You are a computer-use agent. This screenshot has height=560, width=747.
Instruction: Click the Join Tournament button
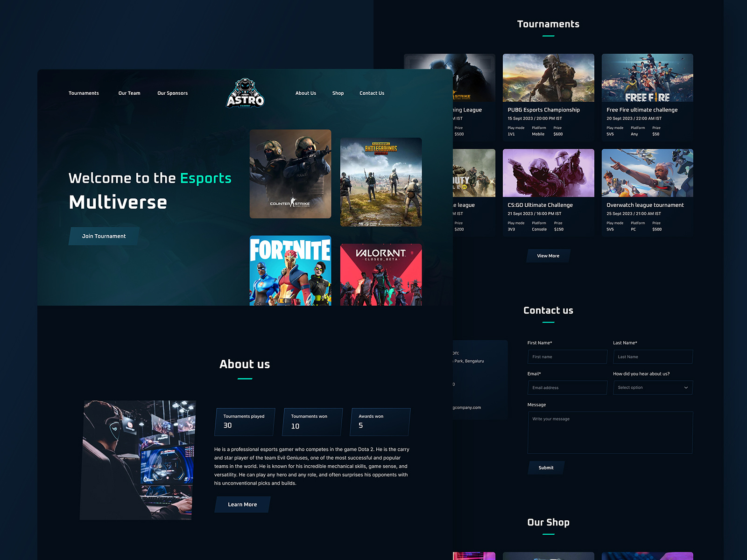click(x=104, y=236)
